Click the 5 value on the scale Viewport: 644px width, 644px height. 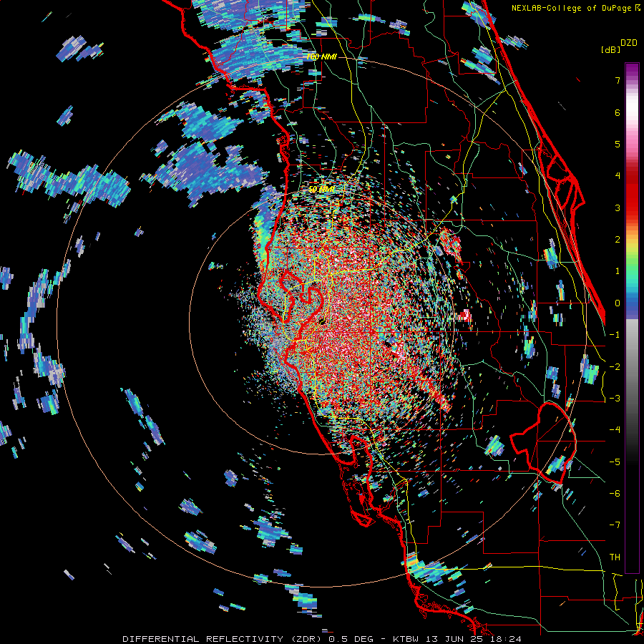point(618,144)
